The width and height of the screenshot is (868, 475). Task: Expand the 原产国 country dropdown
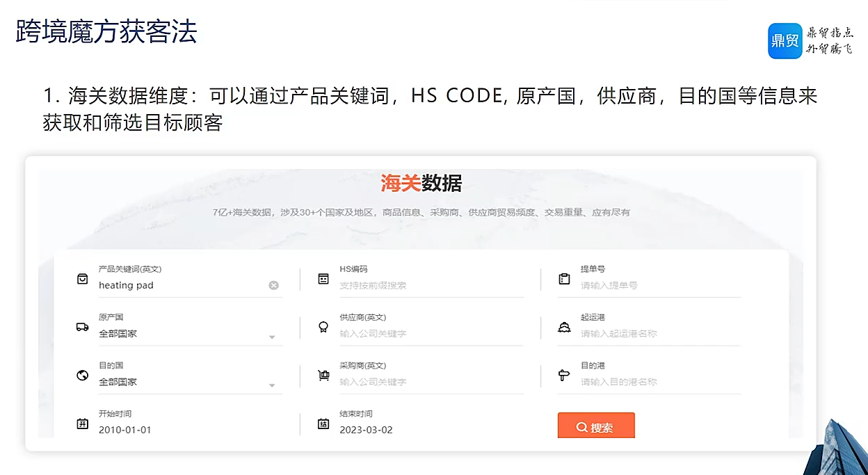(272, 337)
